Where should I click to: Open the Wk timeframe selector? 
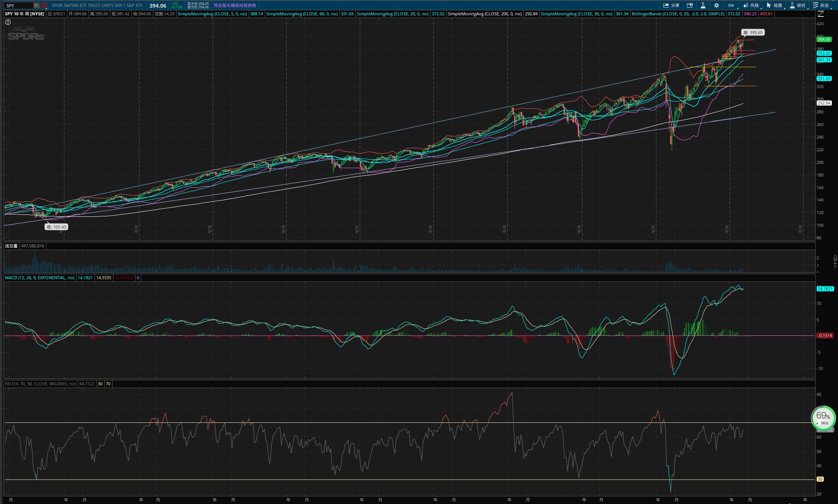731,5
